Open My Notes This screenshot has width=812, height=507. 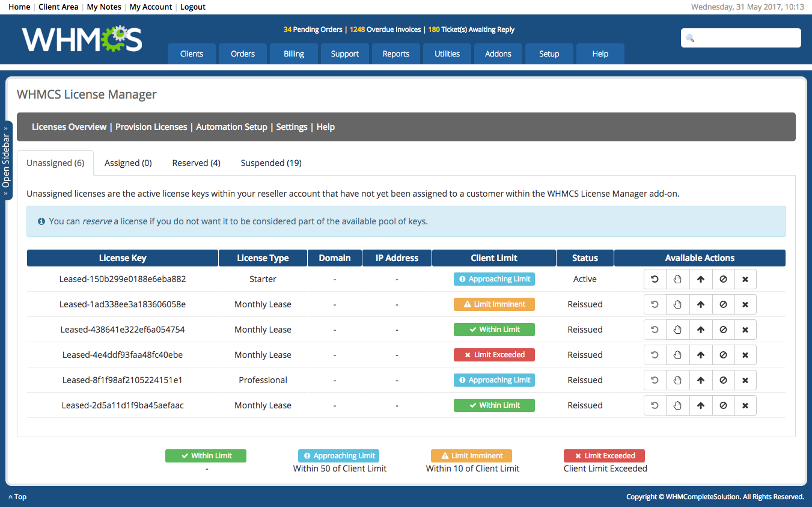104,7
